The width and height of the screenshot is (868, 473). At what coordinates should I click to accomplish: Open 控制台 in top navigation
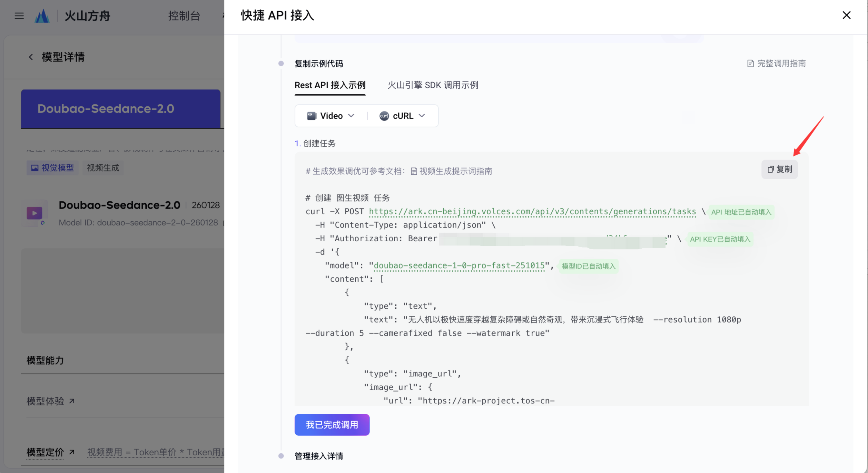[x=184, y=16]
